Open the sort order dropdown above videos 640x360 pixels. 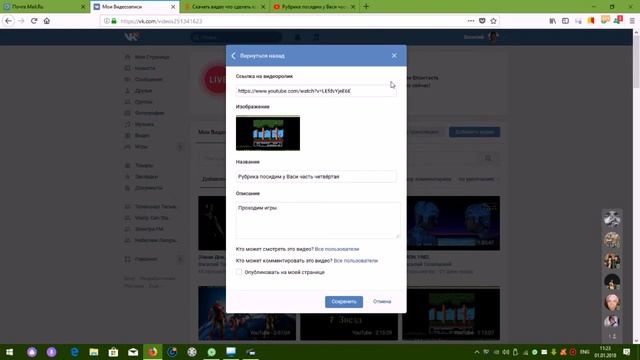(478, 179)
